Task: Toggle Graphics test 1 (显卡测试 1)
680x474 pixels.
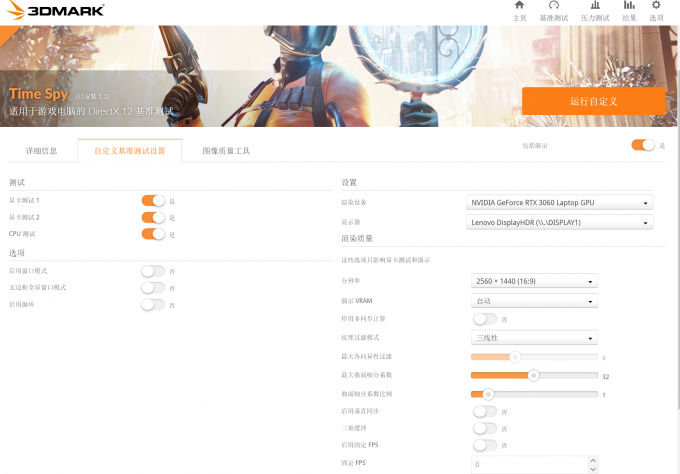Action: (x=153, y=201)
